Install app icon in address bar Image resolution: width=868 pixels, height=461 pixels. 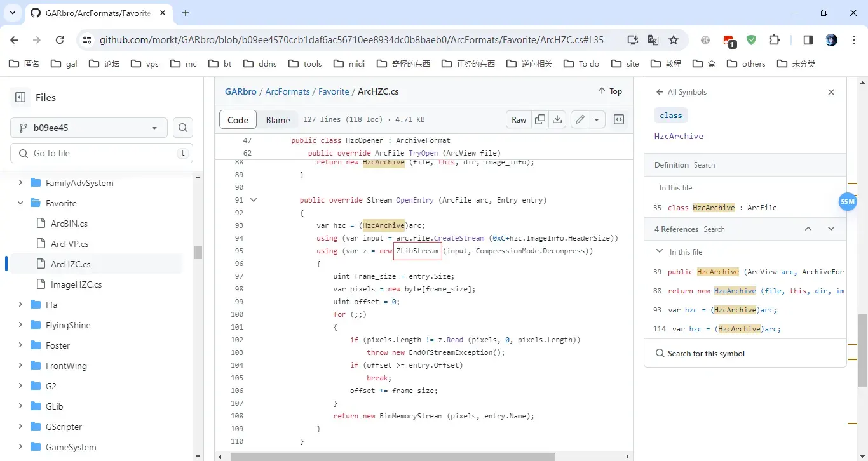pos(632,40)
